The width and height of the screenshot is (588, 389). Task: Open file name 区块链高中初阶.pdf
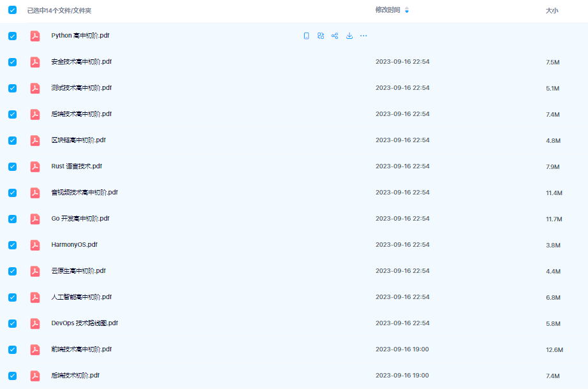pyautogui.click(x=78, y=140)
